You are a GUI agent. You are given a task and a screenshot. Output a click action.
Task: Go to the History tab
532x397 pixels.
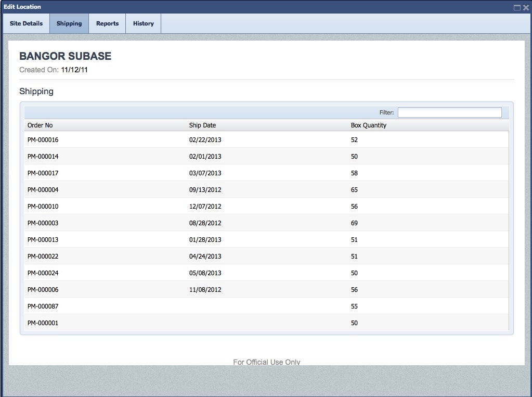(143, 23)
